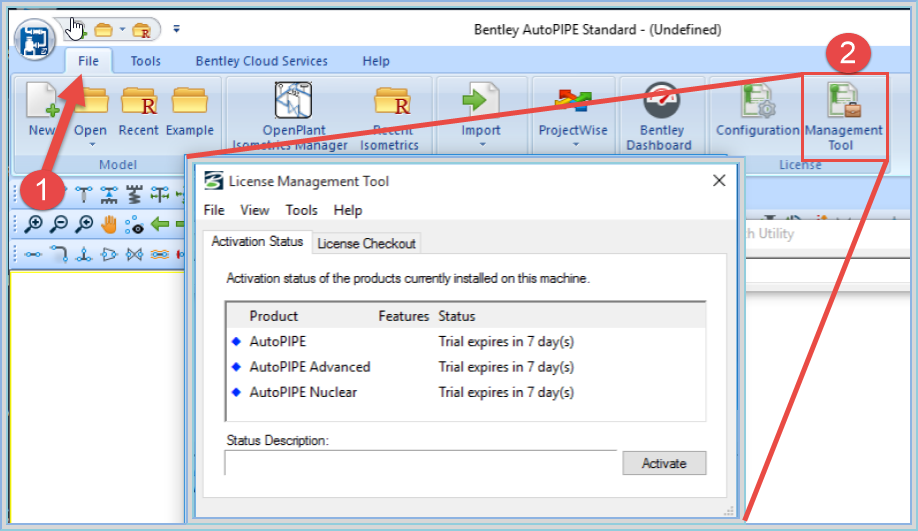Click the Activate button
918x531 pixels.
click(x=664, y=463)
